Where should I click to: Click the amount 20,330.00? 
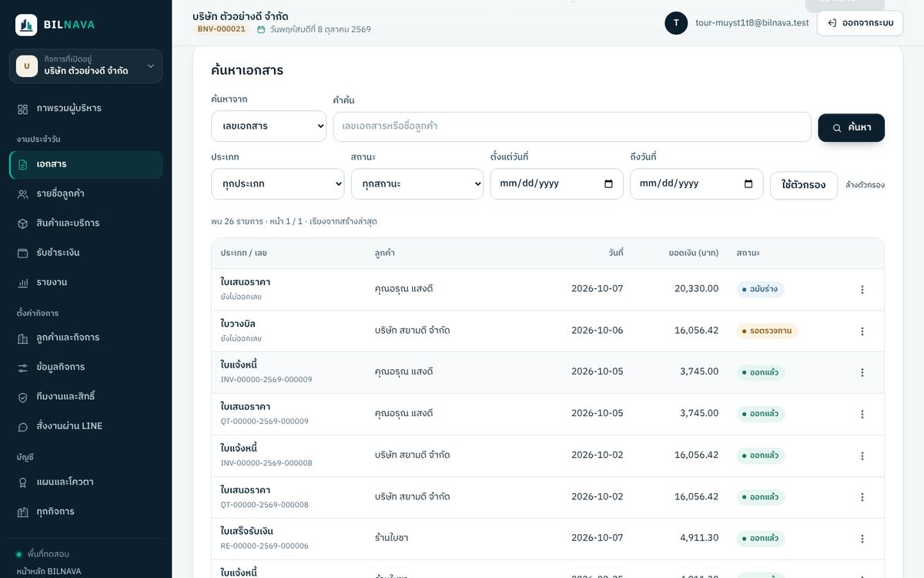pos(697,289)
